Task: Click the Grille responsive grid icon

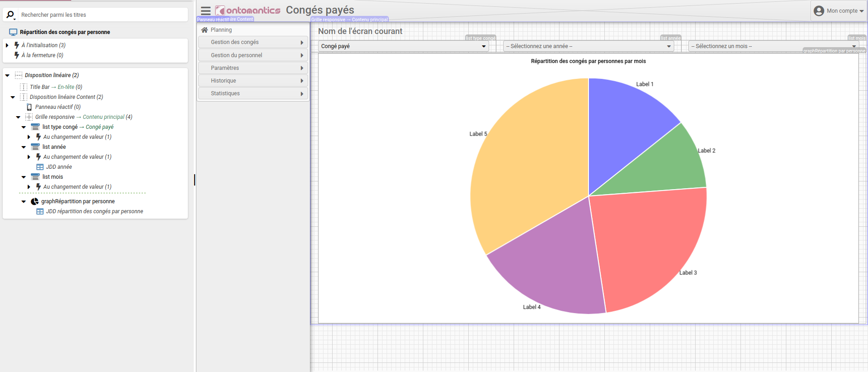Action: [x=29, y=117]
